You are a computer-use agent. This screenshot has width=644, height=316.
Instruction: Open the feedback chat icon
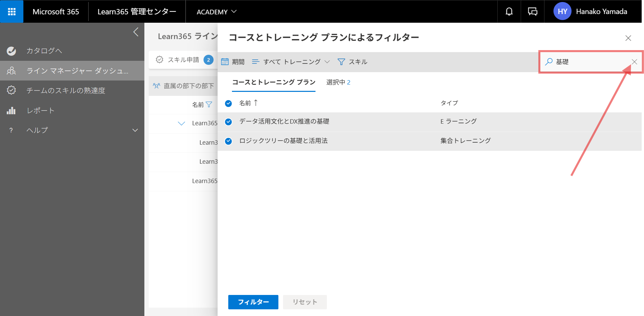(532, 11)
